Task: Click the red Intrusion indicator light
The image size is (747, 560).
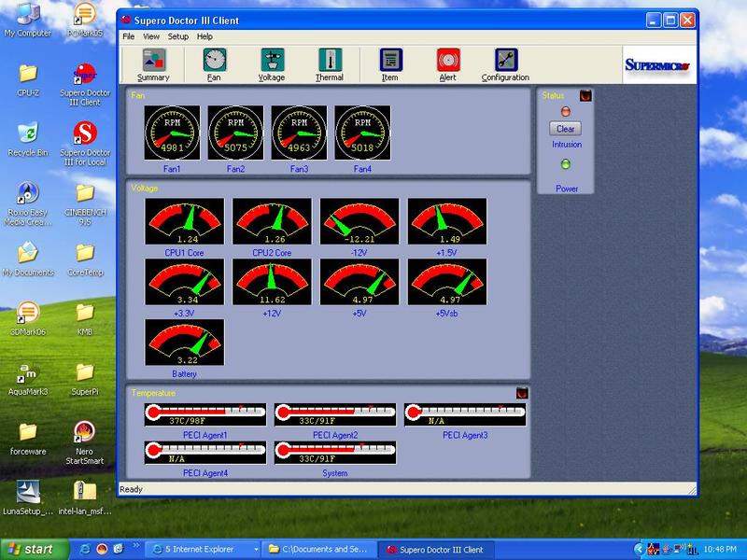Action: click(x=566, y=112)
